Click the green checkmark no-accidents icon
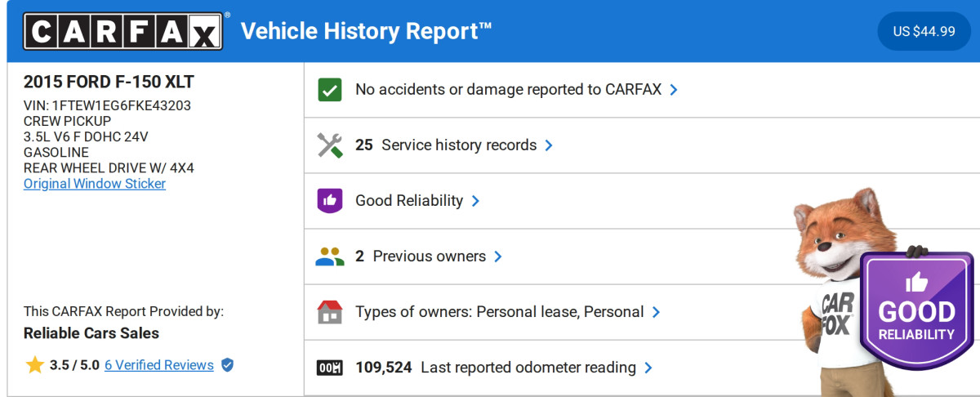980x397 pixels. (330, 90)
